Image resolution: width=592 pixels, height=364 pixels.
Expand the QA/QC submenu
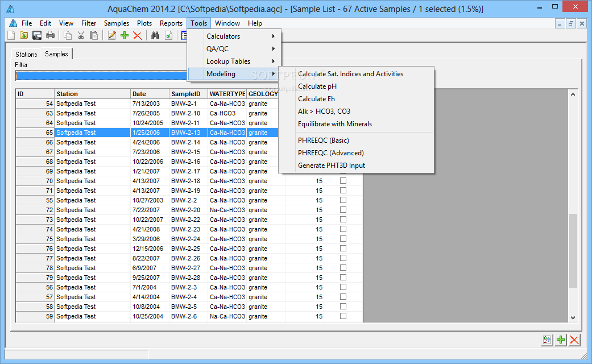pos(234,49)
